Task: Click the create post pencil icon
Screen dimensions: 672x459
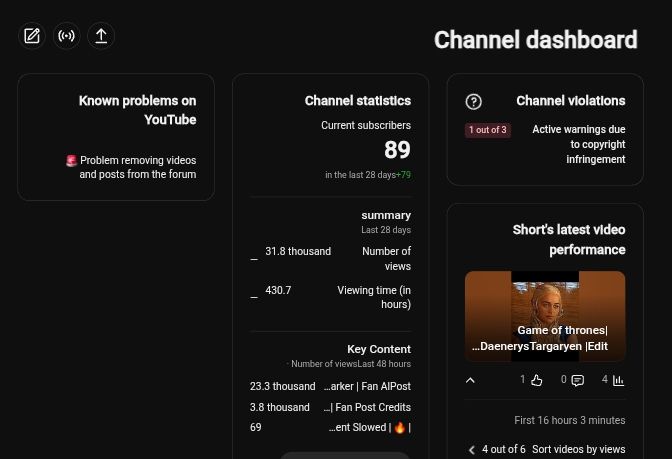Action: click(x=32, y=36)
